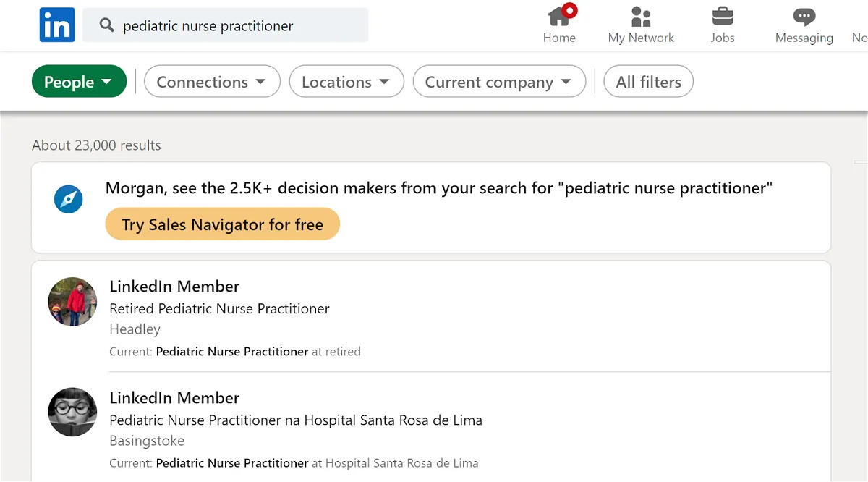
Task: Click the LinkedIn logo icon
Action: coord(57,25)
